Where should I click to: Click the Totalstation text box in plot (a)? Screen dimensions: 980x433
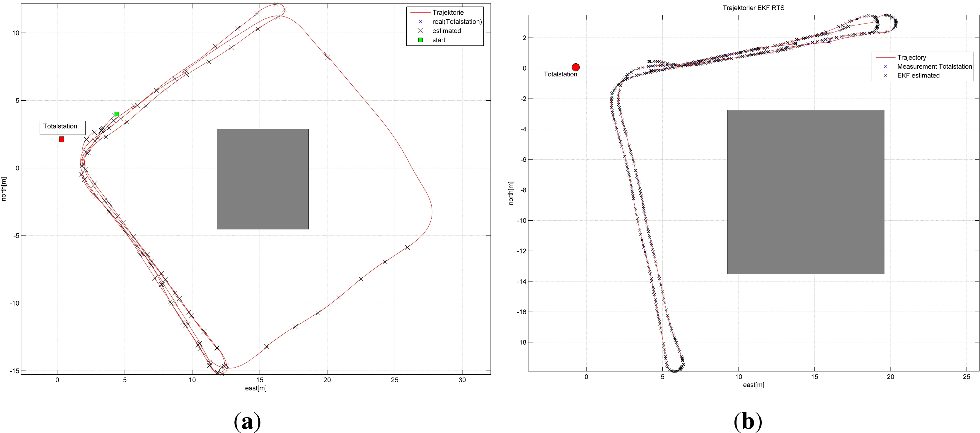click(x=62, y=127)
